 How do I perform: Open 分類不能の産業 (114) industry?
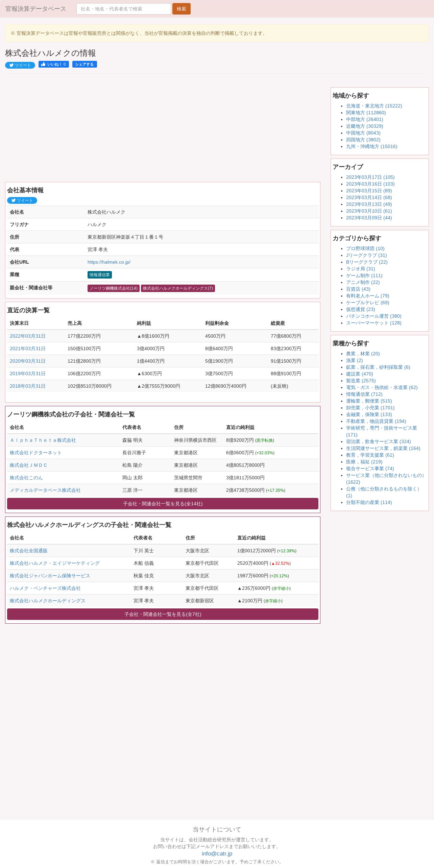coord(369,502)
